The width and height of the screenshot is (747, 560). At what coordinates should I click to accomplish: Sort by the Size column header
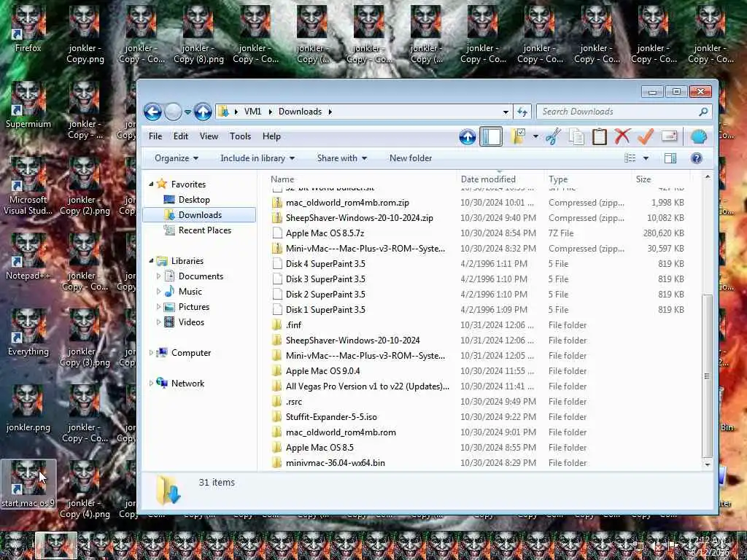(x=661, y=179)
